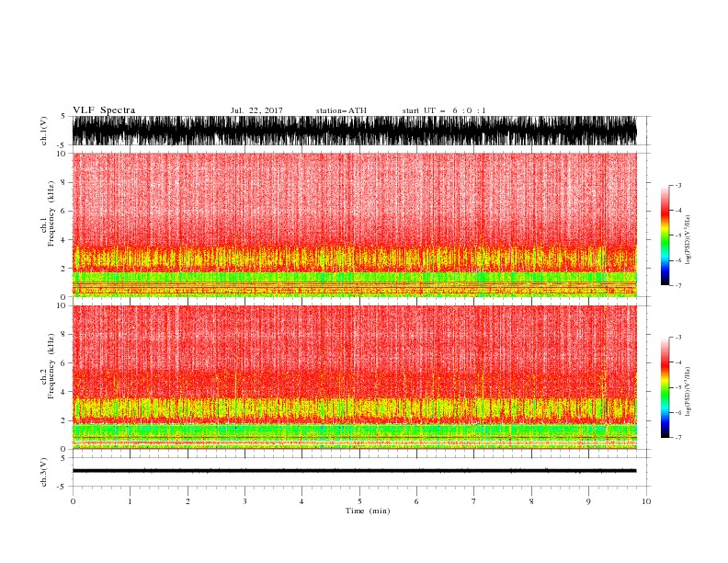728x563 pixels.
Task: Click the "-3" label on ch.2 color bar
Action: coord(678,338)
